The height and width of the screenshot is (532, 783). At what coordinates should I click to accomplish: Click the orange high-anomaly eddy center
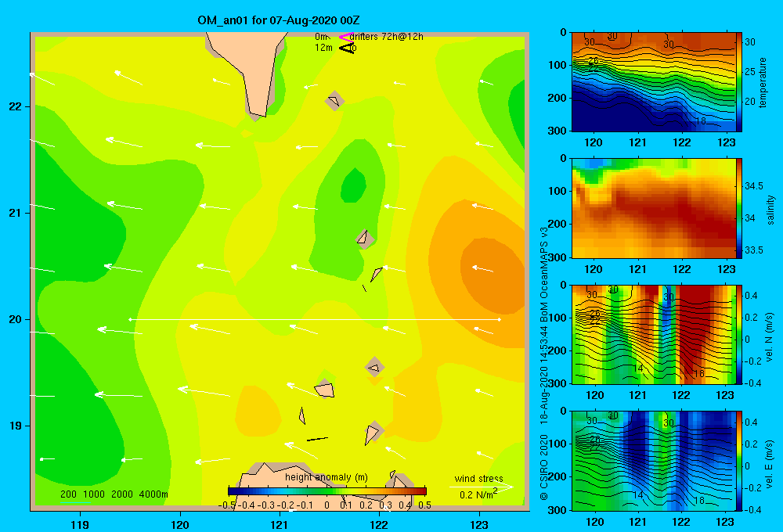click(492, 275)
